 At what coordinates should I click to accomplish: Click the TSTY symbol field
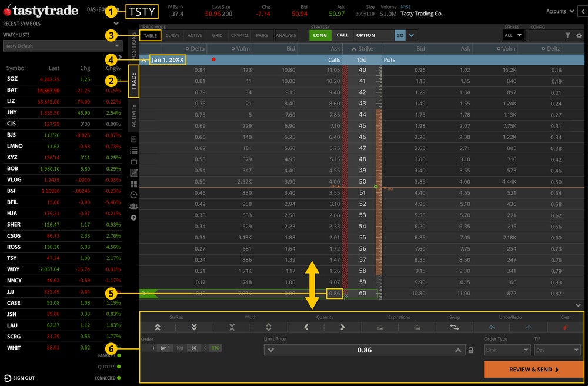[141, 11]
